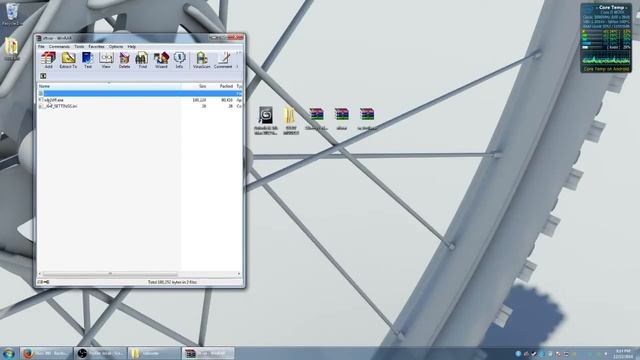This screenshot has height=360, width=640.
Task: Sort list by the Name column header
Action: [109, 86]
